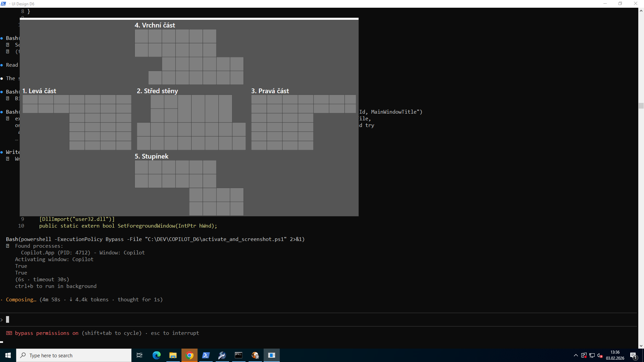Click the Task View button
This screenshot has width=644, height=362.
(x=140, y=355)
